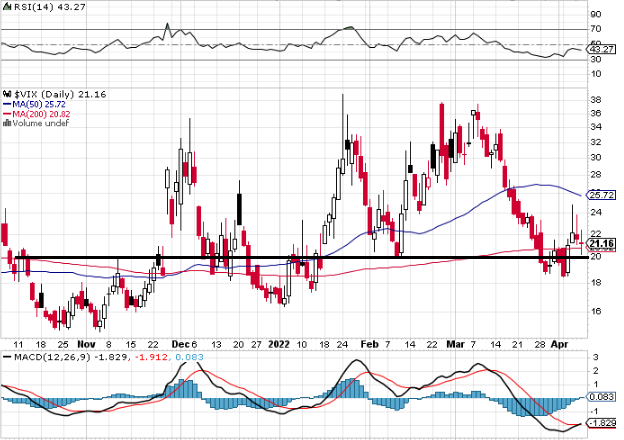This screenshot has width=624, height=440.
Task: Click the 27 date label on the time axis
Action: tap(256, 345)
